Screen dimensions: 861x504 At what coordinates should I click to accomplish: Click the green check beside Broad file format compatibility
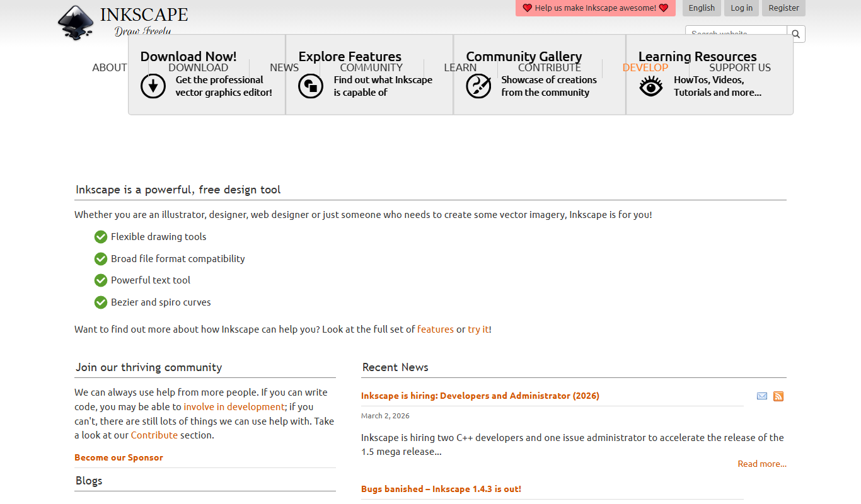click(x=101, y=259)
